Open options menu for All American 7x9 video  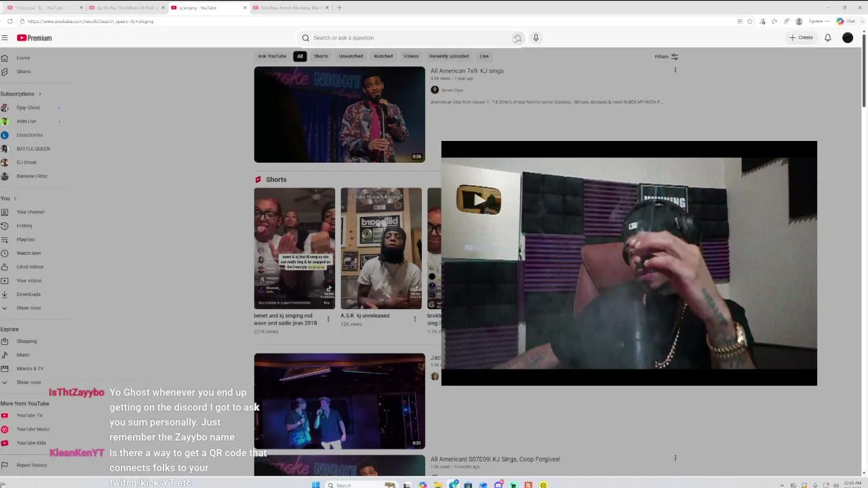pos(675,70)
